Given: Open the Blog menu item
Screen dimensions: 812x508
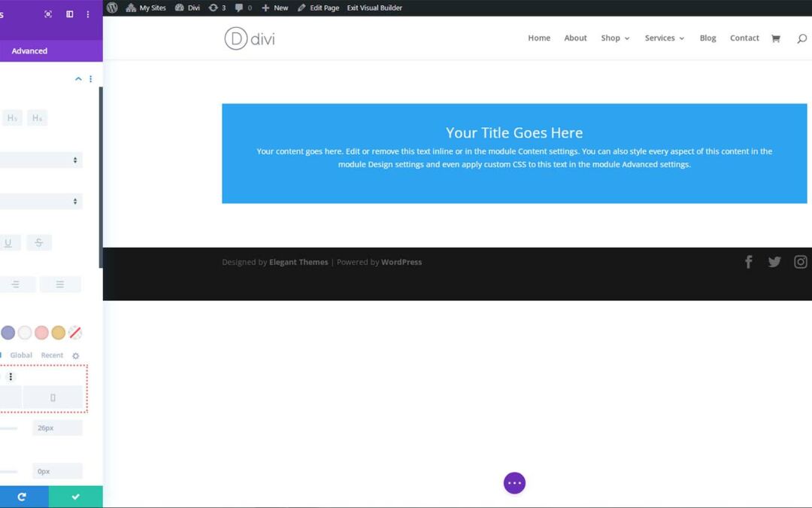Looking at the screenshot, I should 707,38.
